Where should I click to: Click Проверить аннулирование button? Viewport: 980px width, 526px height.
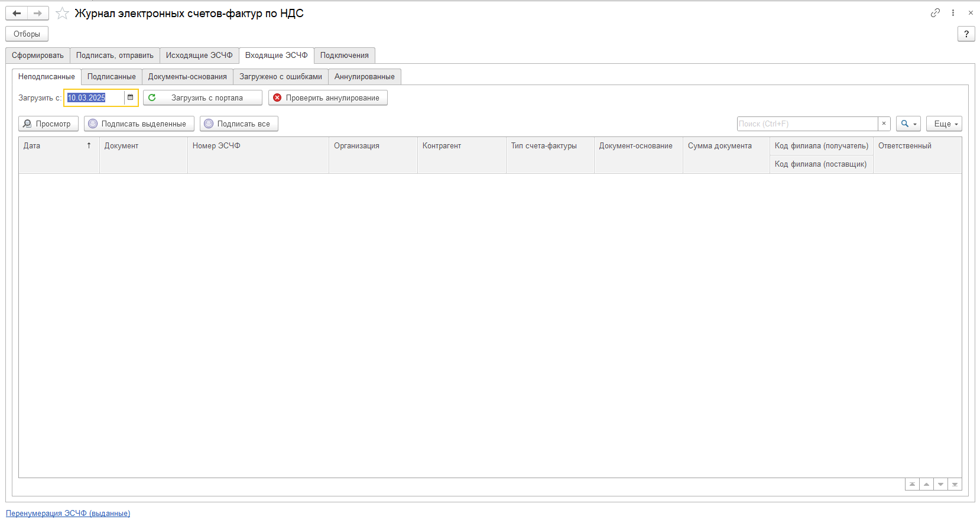(327, 98)
